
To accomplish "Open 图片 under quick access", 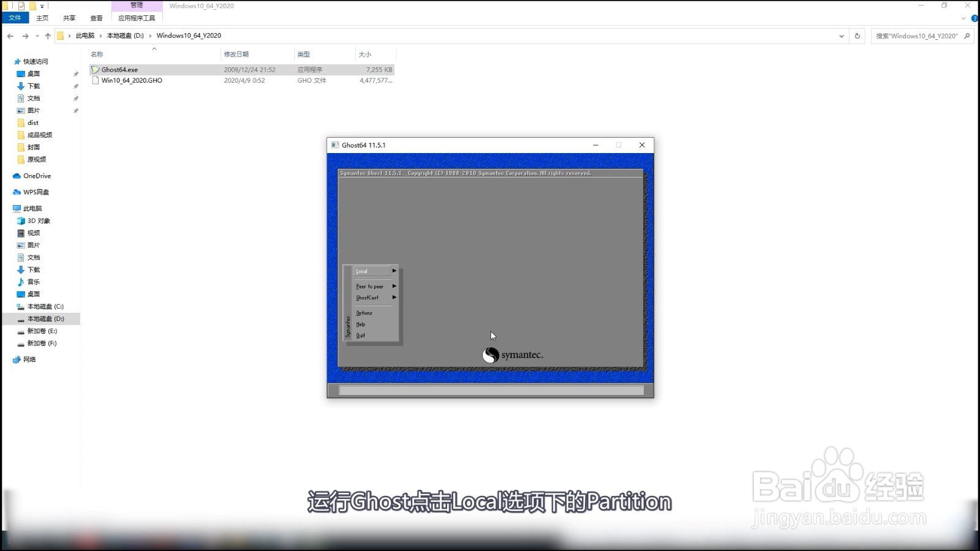I will point(34,110).
